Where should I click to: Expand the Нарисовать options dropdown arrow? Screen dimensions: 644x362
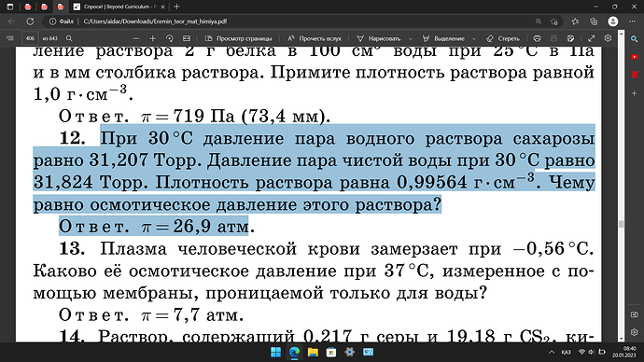coord(410,38)
